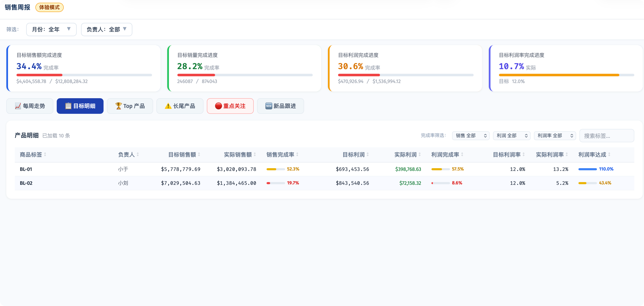Click 目标销售额完成进度 progress bar
This screenshot has width=644, height=306.
(84, 75)
